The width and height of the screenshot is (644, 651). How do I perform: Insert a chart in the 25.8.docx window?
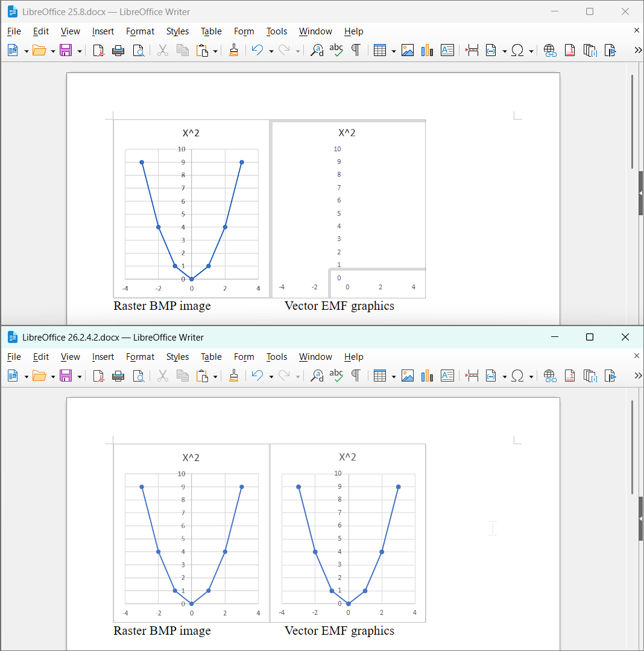pyautogui.click(x=428, y=51)
